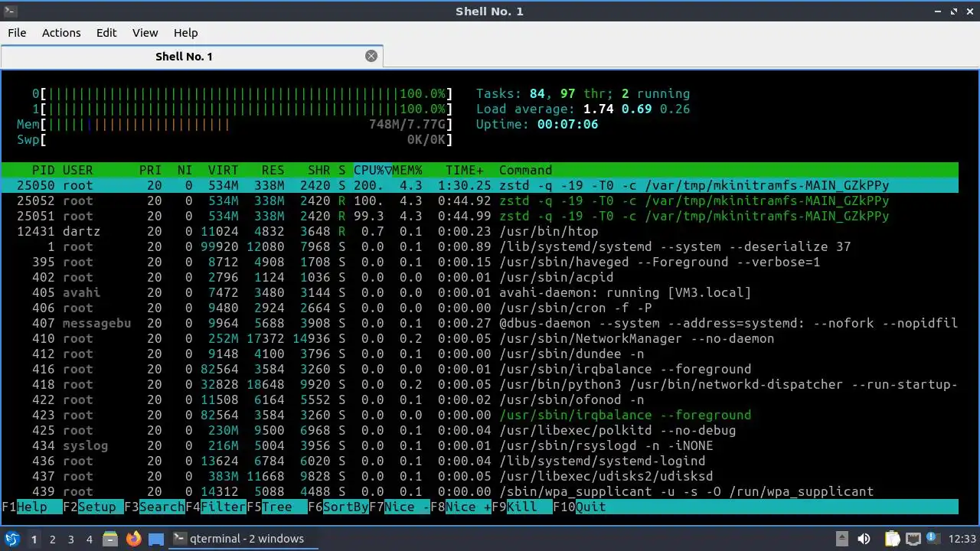Open the volume control tray icon

point(864,539)
